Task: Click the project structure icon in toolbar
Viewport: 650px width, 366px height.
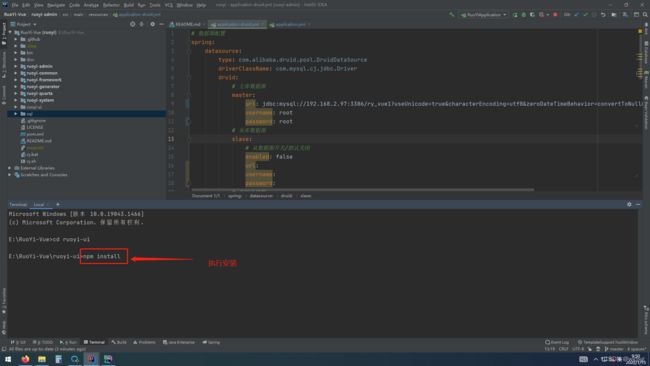Action: tap(614, 15)
